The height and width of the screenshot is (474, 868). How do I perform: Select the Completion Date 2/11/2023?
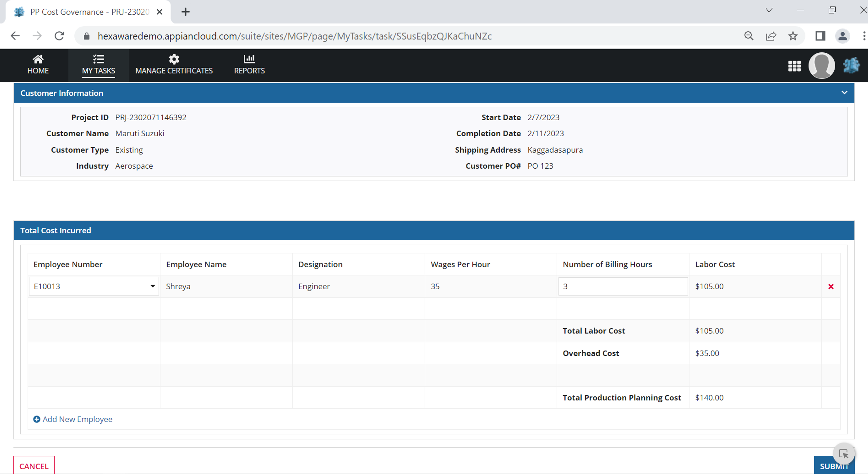tap(545, 133)
